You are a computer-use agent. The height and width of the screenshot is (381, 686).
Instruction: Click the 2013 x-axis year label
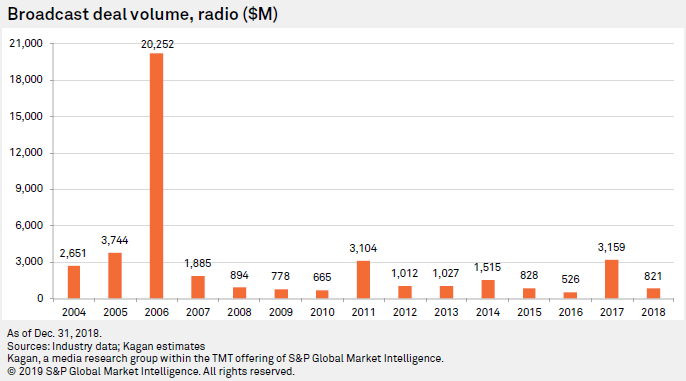pos(446,312)
